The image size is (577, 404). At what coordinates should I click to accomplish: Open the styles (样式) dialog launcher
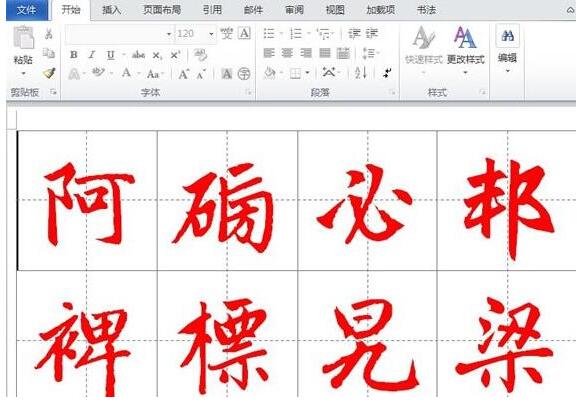482,92
